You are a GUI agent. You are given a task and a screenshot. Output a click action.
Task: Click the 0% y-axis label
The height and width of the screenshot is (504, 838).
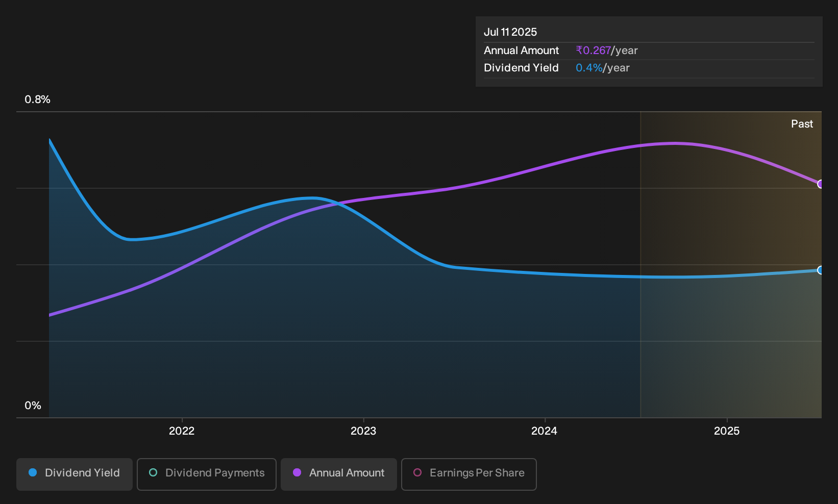tap(33, 406)
